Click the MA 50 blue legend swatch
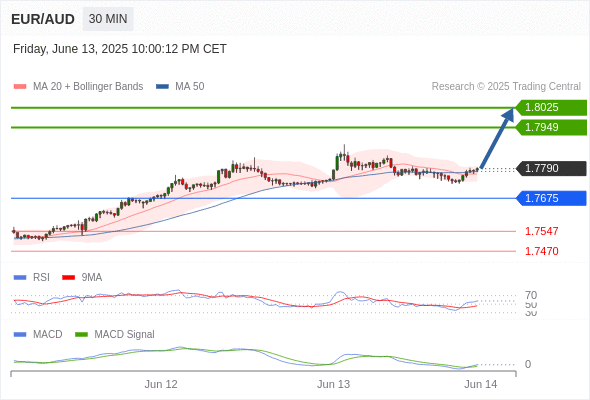Image resolution: width=590 pixels, height=400 pixels. click(x=162, y=87)
